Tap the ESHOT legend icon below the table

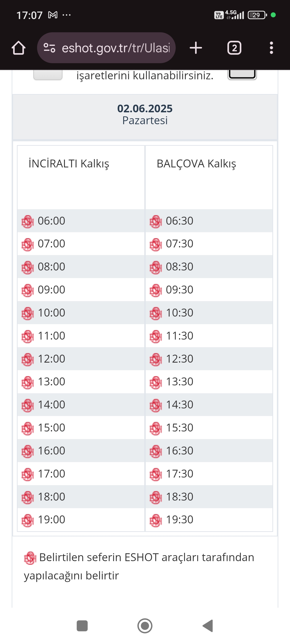point(30,558)
